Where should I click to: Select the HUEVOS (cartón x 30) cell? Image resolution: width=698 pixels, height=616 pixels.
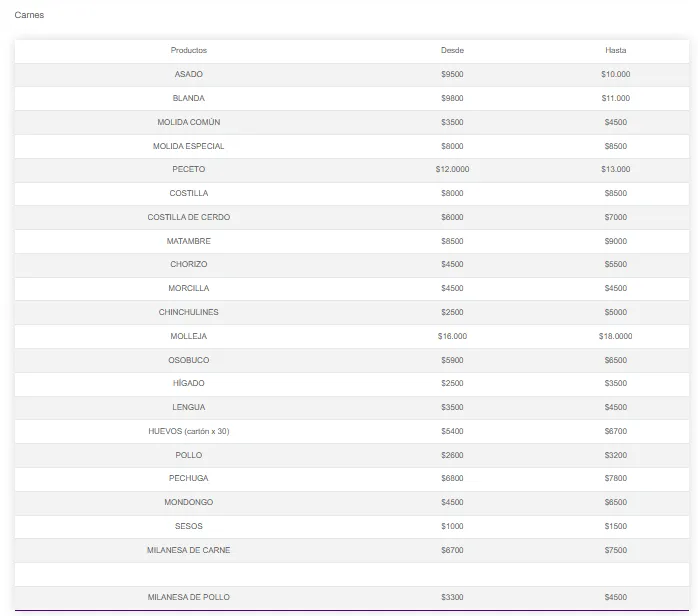point(188,431)
